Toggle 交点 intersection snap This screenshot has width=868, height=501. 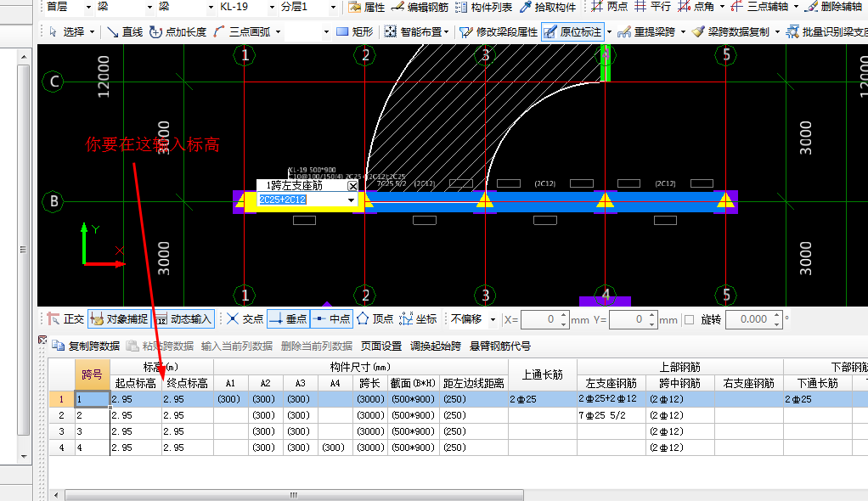coord(245,319)
